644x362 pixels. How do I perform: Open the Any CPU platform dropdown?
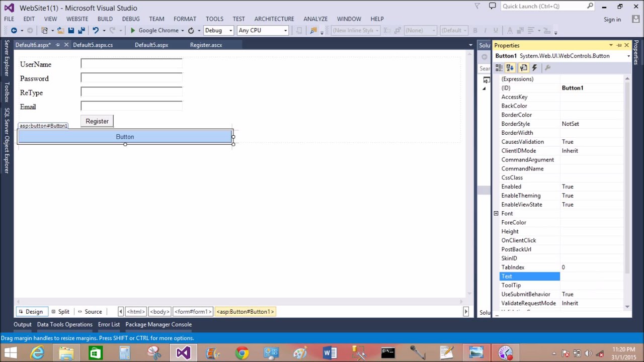(x=263, y=31)
